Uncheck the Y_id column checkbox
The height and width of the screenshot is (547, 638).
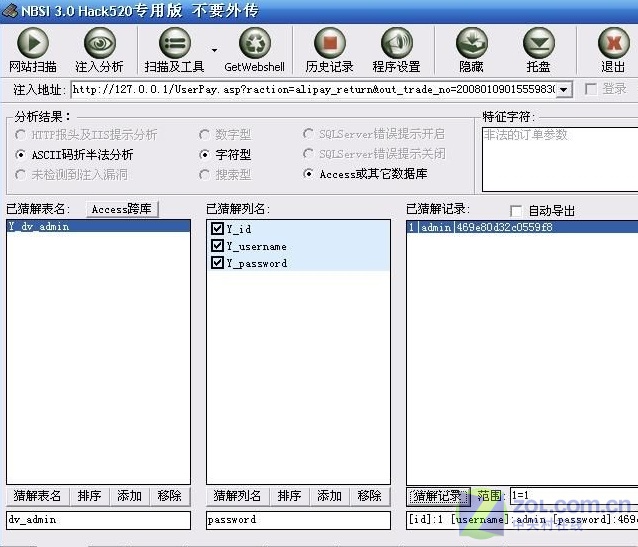point(217,228)
